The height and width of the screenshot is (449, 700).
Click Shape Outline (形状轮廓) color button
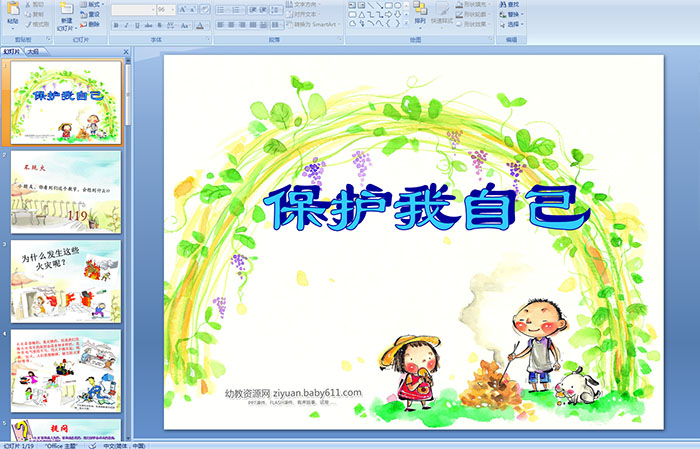[x=472, y=14]
